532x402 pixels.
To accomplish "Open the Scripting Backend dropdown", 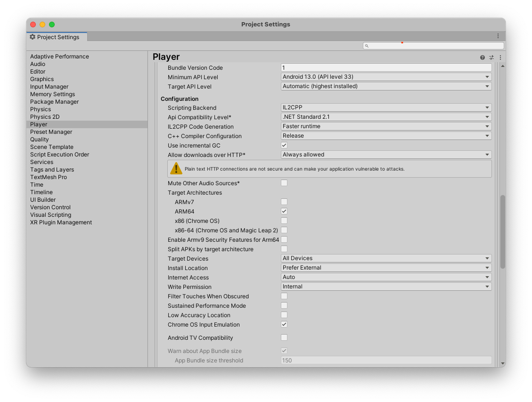I will click(x=385, y=107).
